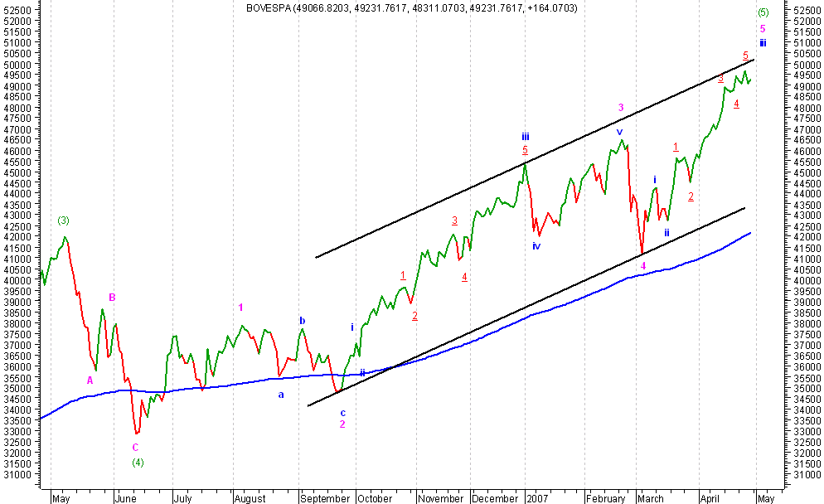The height and width of the screenshot is (504, 824).
Task: Click the magenta C wave label
Action: (x=135, y=448)
